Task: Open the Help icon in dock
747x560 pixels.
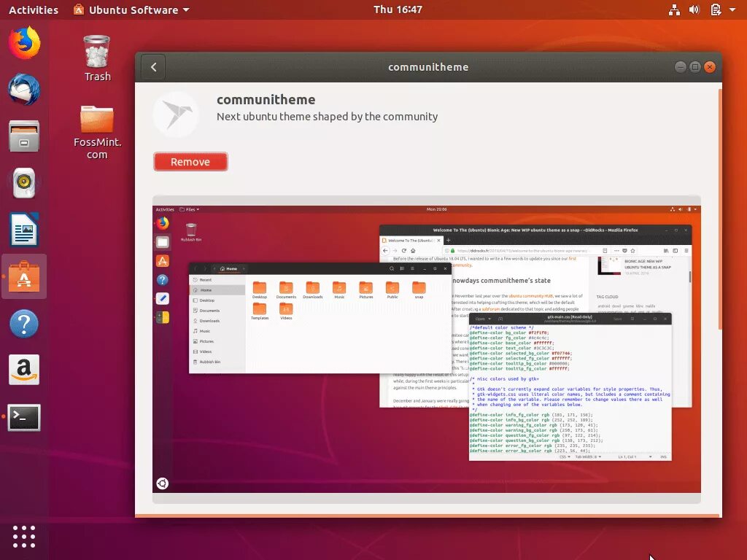Action: click(24, 323)
